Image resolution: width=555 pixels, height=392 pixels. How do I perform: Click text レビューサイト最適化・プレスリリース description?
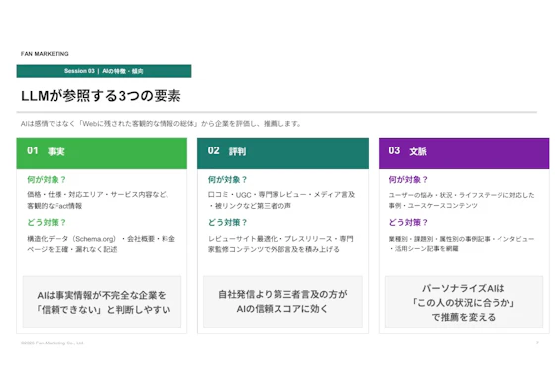point(280,244)
